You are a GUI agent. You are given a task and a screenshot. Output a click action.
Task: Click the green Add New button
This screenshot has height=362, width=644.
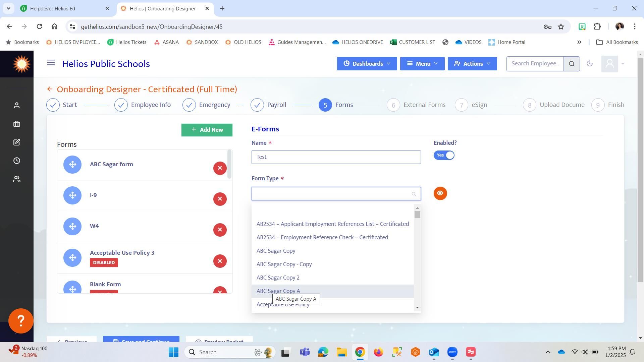pos(207,130)
